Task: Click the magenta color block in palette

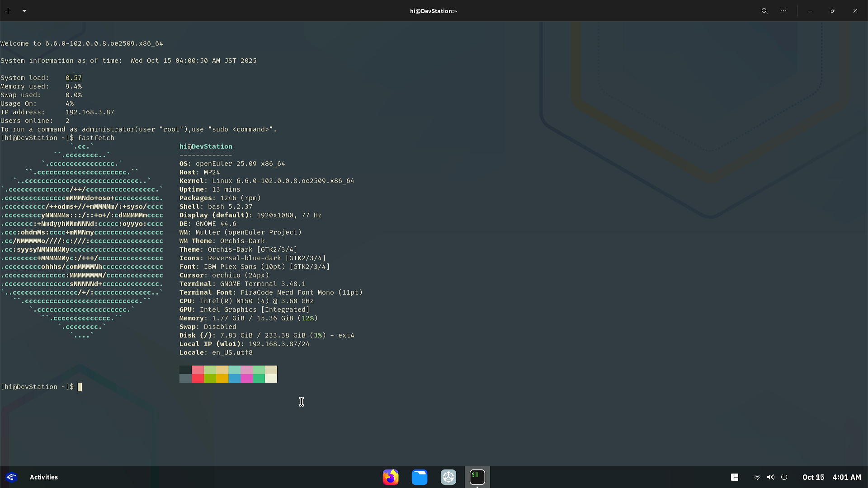Action: click(x=246, y=379)
